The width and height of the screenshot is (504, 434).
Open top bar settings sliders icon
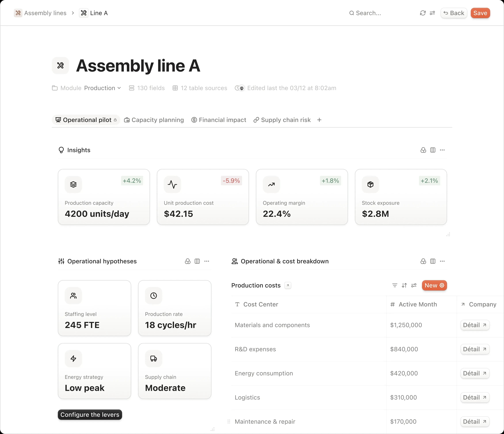pos(432,13)
